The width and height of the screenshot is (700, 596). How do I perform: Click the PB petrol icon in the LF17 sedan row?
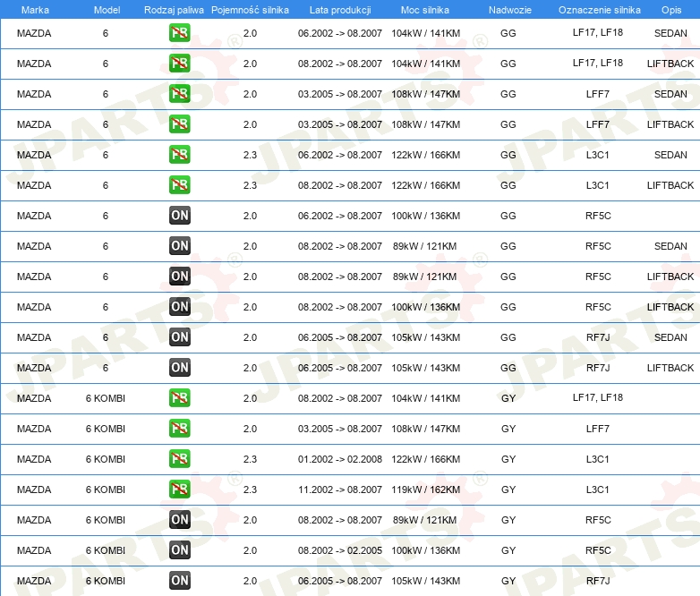pyautogui.click(x=179, y=34)
